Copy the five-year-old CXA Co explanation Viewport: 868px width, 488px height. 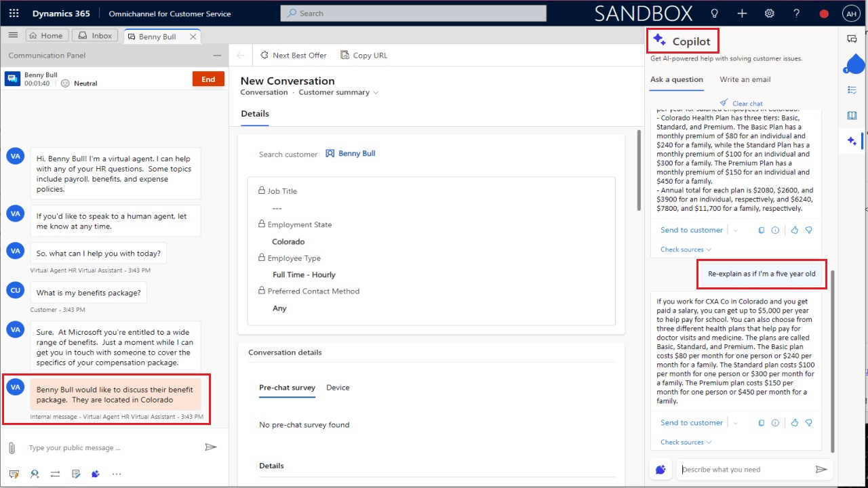(762, 423)
